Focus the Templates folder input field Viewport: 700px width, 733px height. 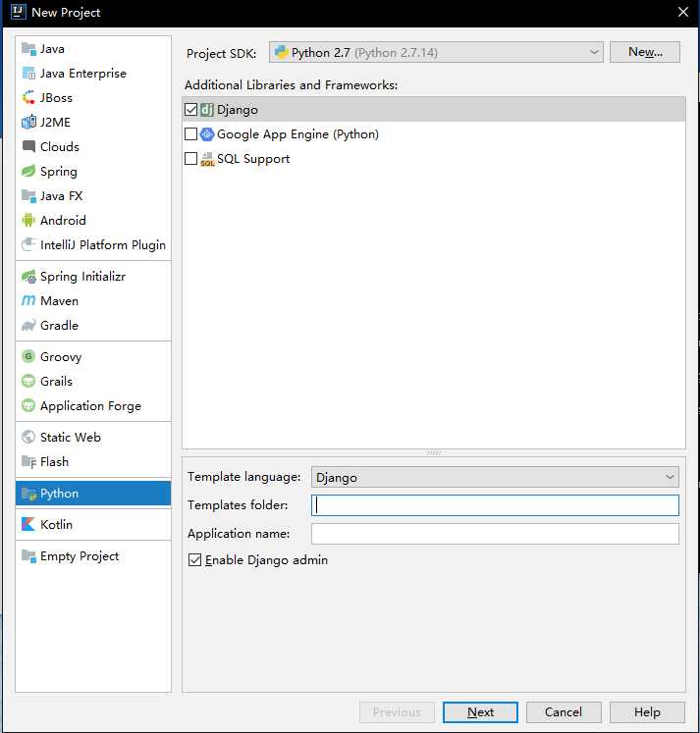[495, 505]
